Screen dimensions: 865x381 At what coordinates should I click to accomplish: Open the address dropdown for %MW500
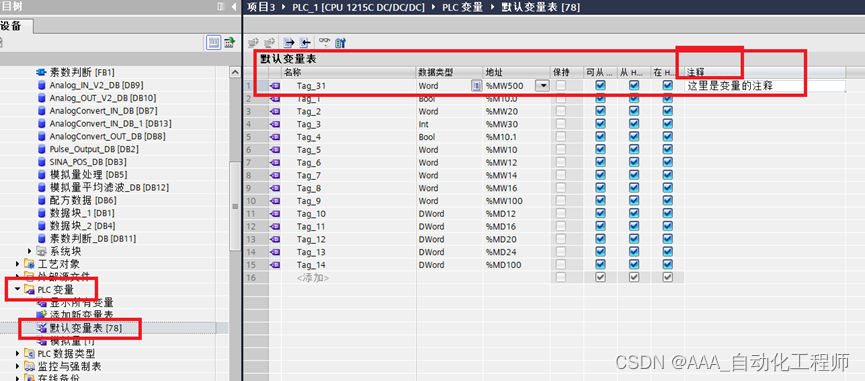coord(543,85)
